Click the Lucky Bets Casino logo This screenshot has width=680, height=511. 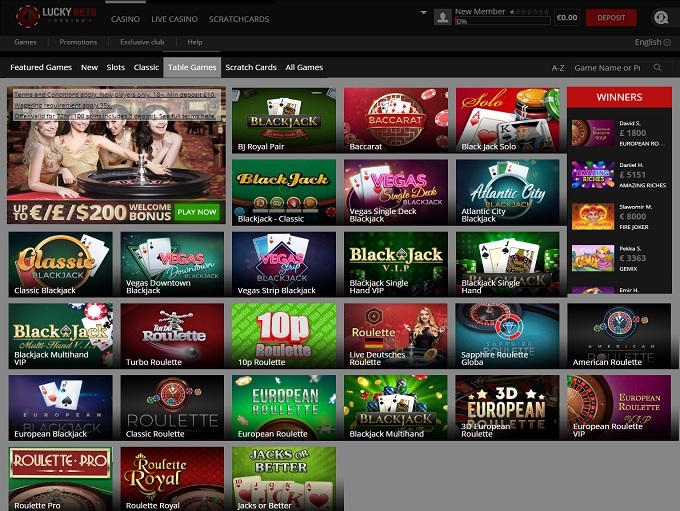[51, 16]
